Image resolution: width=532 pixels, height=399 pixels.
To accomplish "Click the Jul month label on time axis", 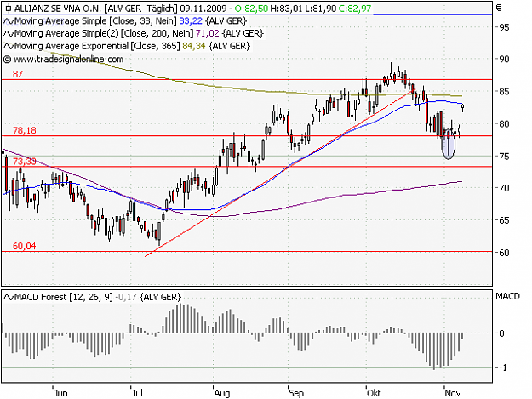I will coord(137,393).
